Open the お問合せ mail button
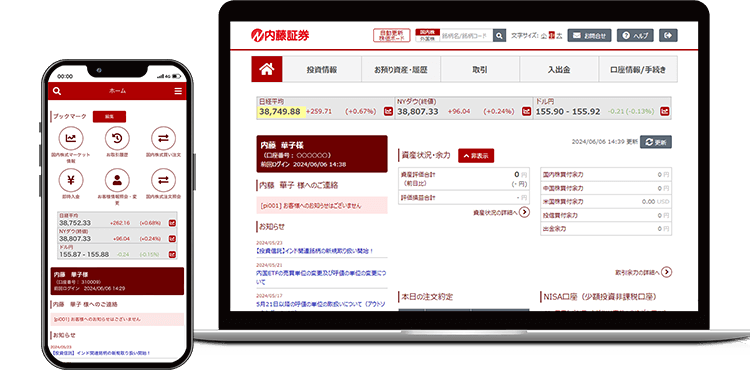The width and height of the screenshot is (750, 370). pos(589,35)
